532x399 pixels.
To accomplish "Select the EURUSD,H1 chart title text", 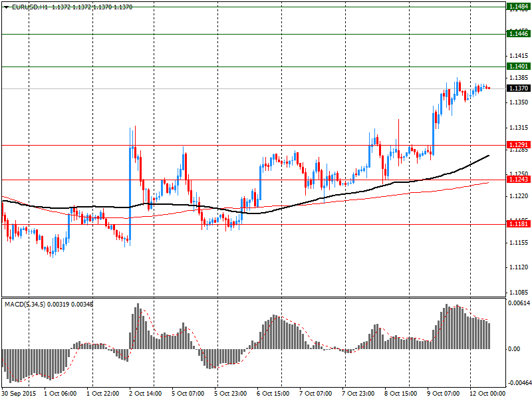I will coord(30,7).
